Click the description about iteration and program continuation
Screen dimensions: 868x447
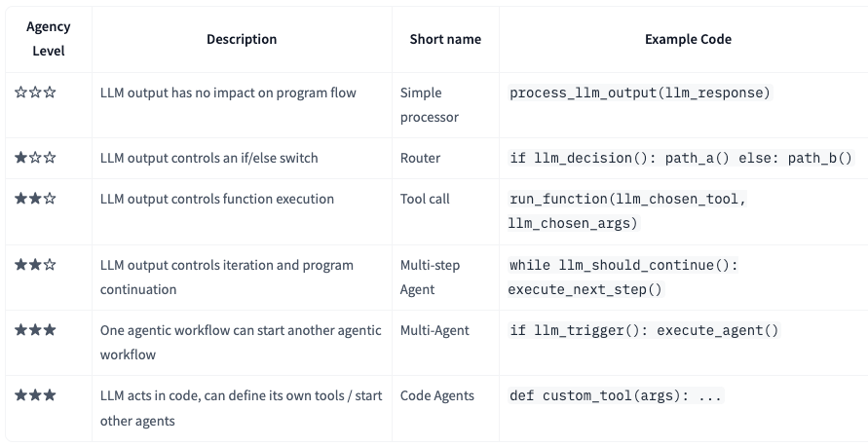[226, 277]
